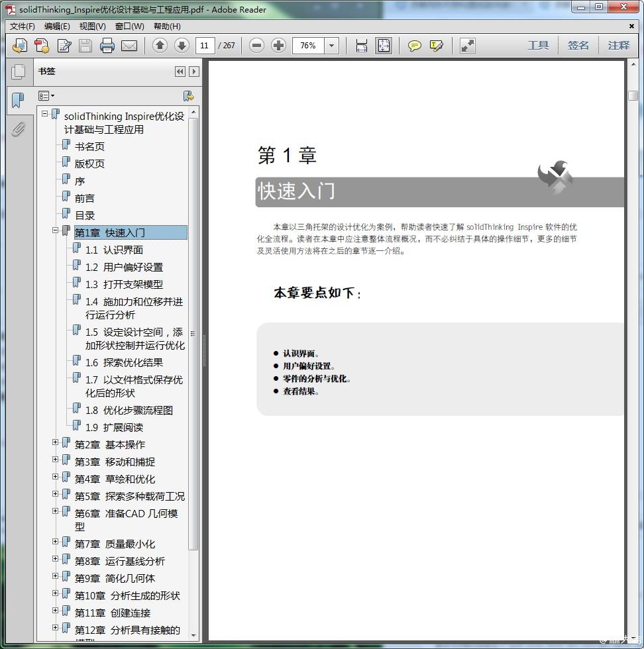
Task: Click the Email envelope icon
Action: [129, 46]
